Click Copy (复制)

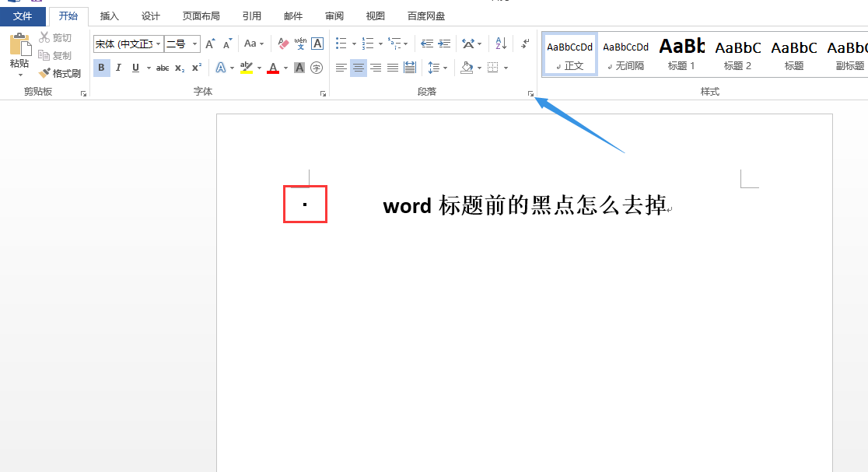[54, 55]
